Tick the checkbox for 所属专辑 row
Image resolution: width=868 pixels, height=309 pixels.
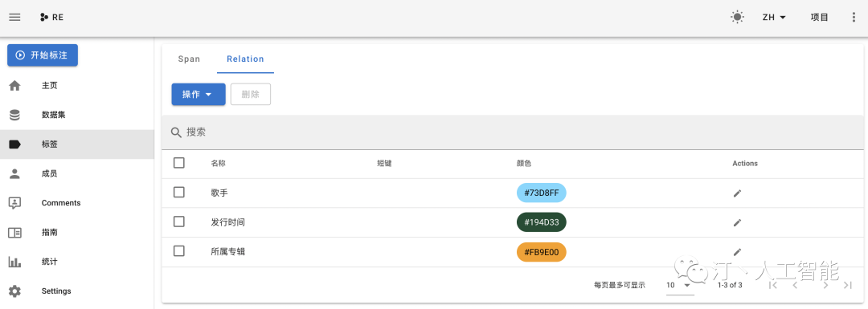178,250
